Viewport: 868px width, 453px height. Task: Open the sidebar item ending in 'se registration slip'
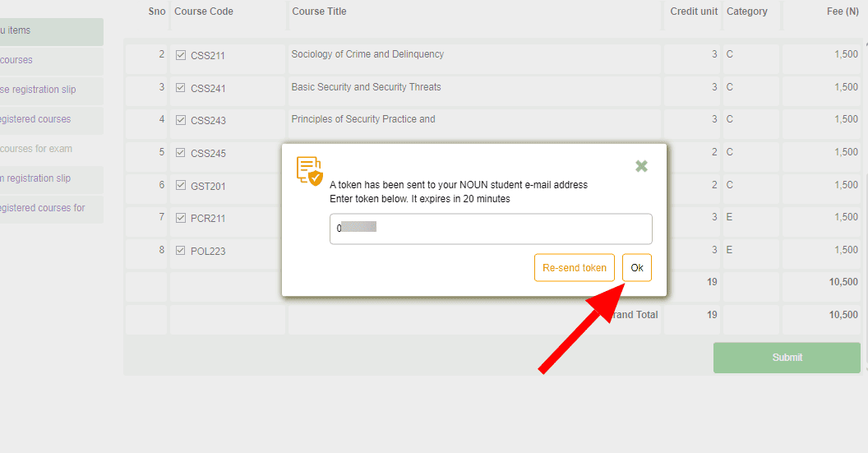tap(52, 90)
